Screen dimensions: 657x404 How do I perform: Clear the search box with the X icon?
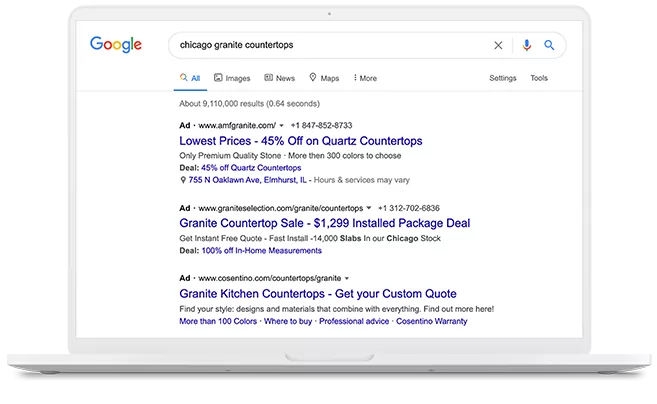(x=498, y=45)
